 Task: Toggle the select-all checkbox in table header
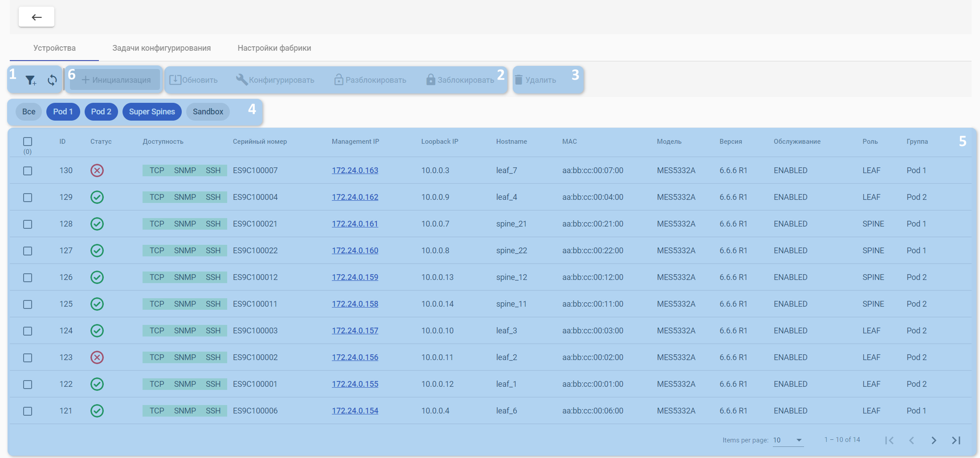click(x=28, y=142)
